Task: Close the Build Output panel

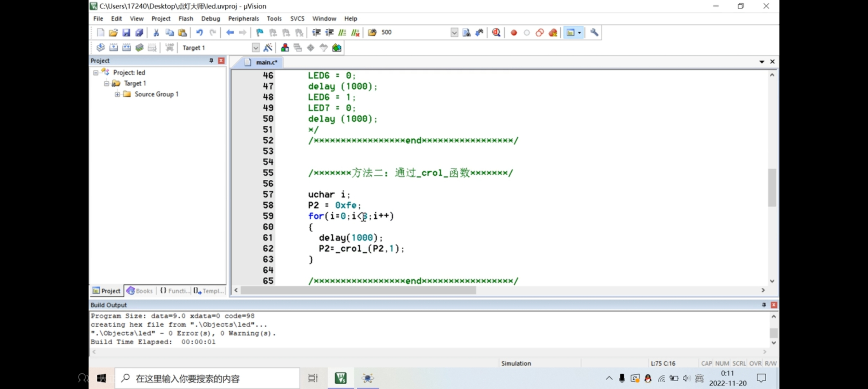Action: [774, 305]
